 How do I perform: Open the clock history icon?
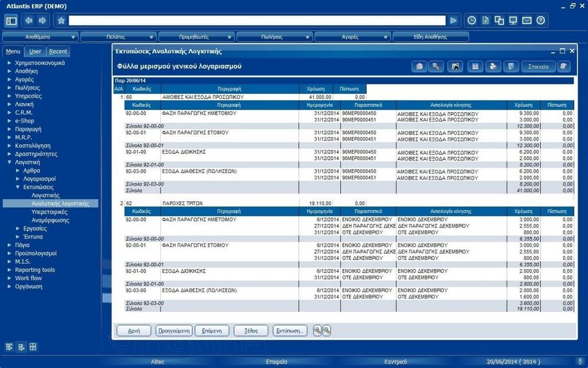pyautogui.click(x=472, y=21)
